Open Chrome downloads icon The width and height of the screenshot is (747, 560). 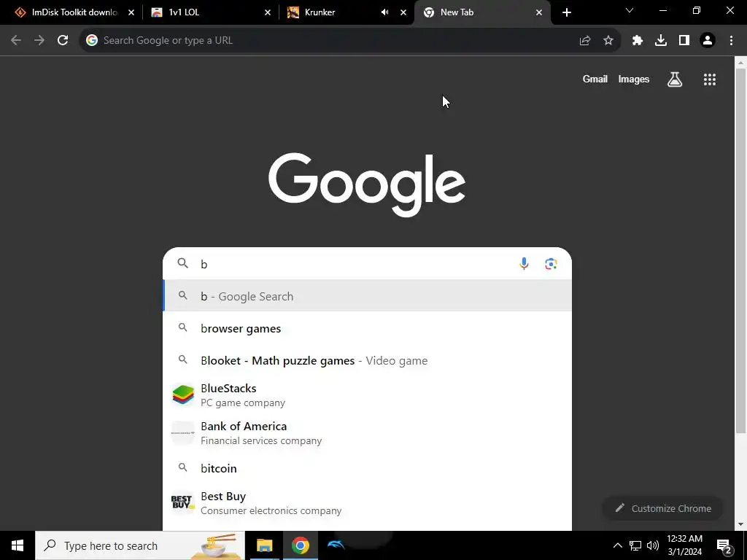click(661, 41)
